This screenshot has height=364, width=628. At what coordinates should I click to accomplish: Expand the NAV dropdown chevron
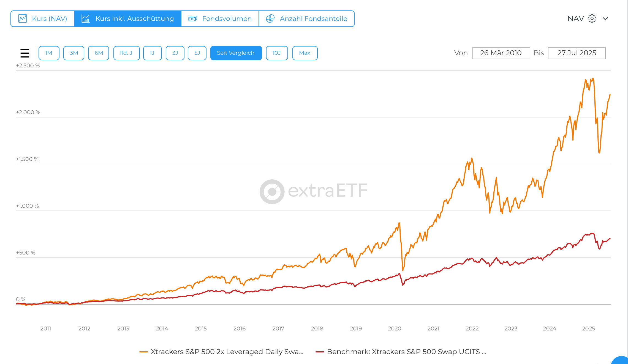[x=605, y=19]
